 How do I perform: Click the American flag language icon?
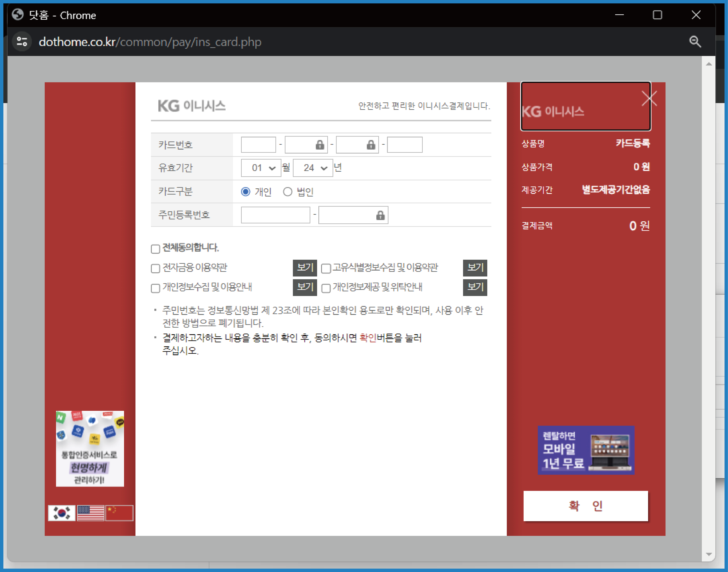click(x=91, y=513)
